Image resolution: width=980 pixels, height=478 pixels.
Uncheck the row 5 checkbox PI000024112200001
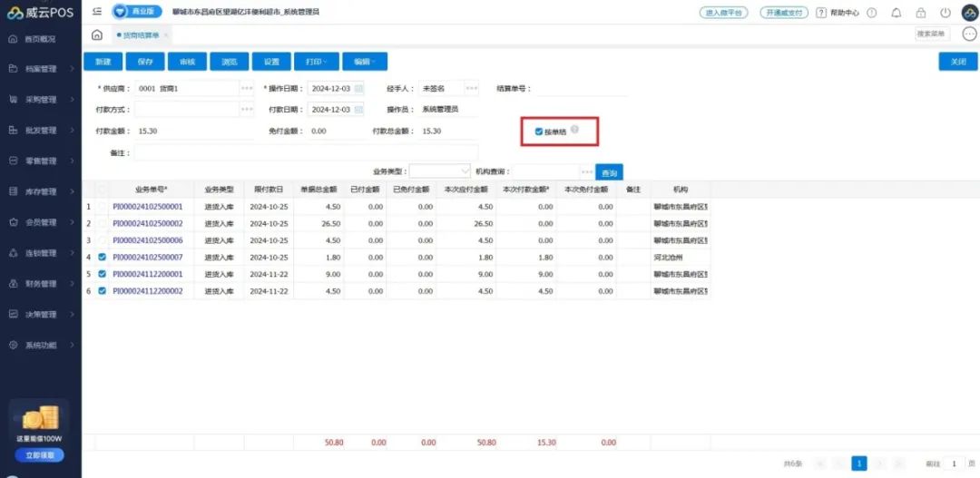pyautogui.click(x=102, y=274)
